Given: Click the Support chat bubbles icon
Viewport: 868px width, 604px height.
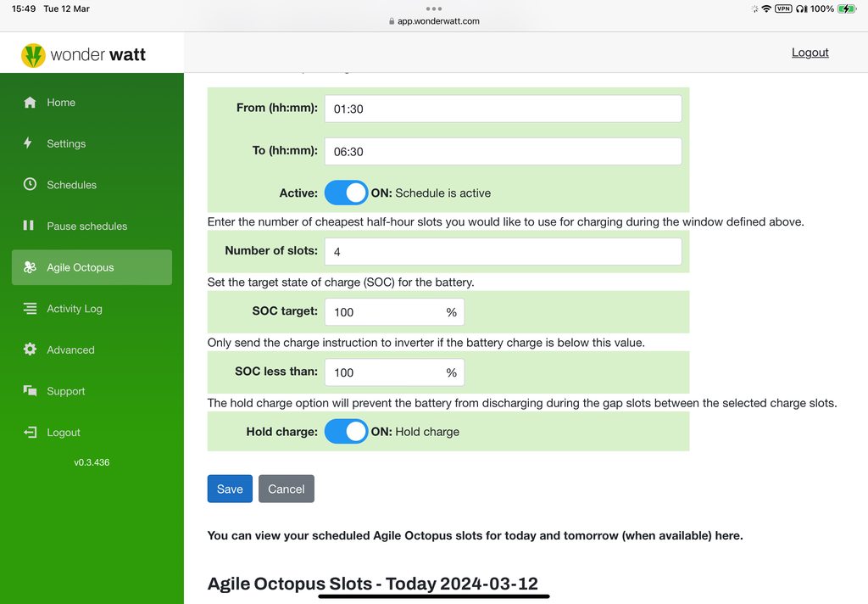Looking at the screenshot, I should click(x=30, y=391).
